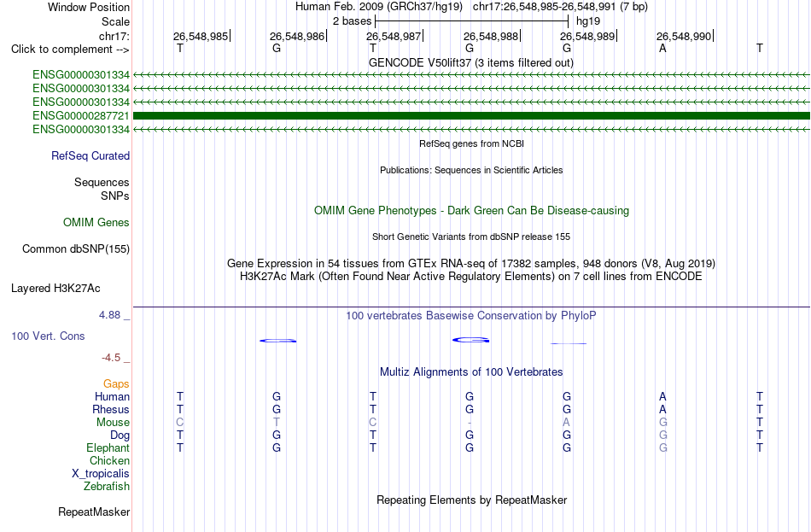The image size is (811, 532).
Task: Select the Zebrafish species label
Action: click(x=107, y=487)
